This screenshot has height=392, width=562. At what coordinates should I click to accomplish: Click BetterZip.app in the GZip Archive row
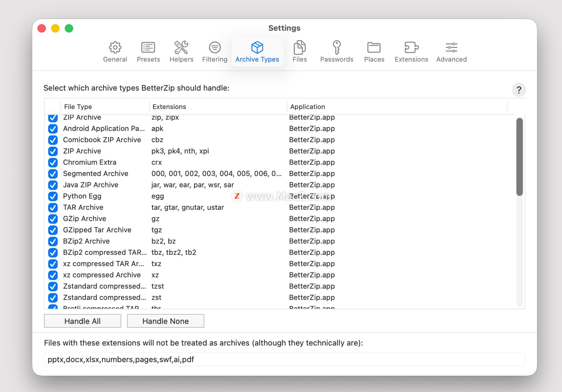click(312, 219)
